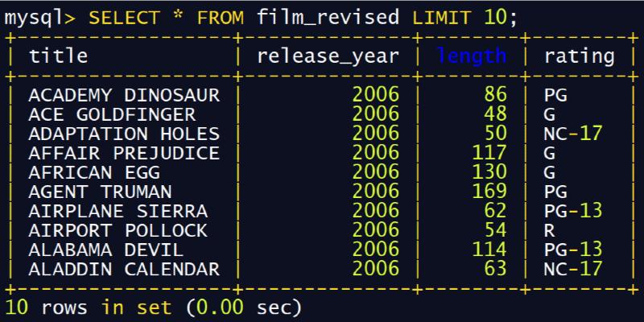Click the AIRPORT POLLOCK title
This screenshot has height=322, width=644.
[118, 230]
